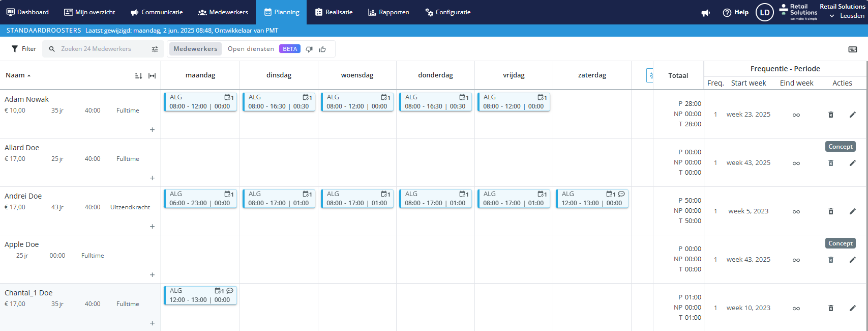This screenshot has width=868, height=331.
Task: Go to Communicatie section
Action: coord(157,12)
